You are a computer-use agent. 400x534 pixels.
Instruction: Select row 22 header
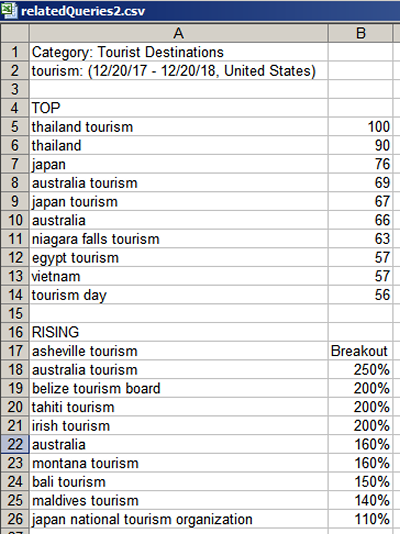tap(15, 444)
